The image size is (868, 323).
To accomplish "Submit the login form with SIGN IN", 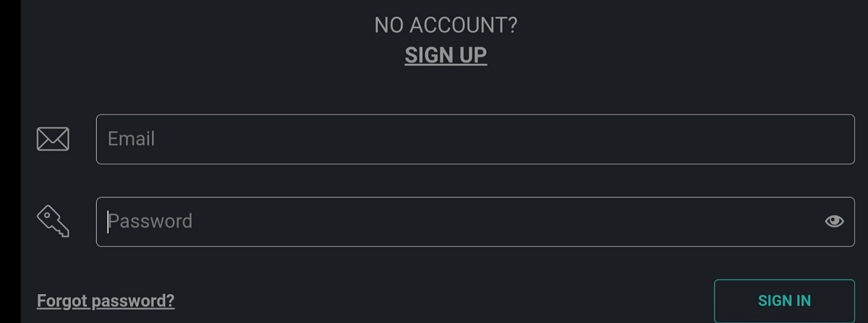I will click(784, 301).
